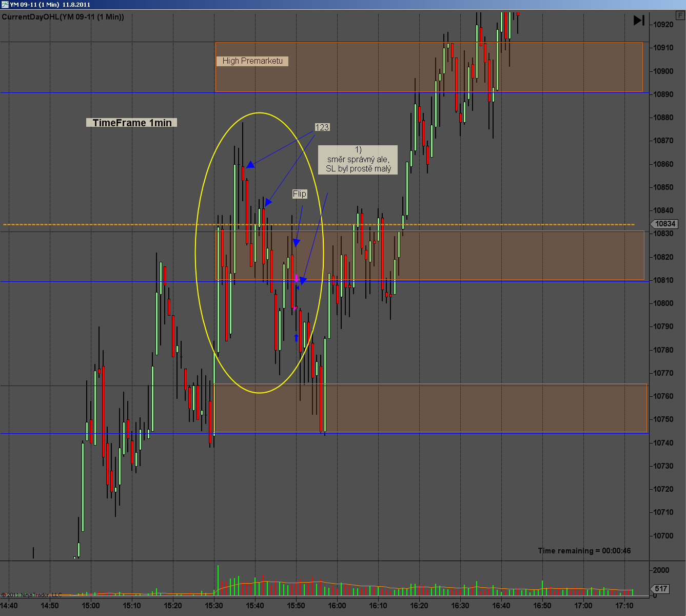Click the 16:20 time axis label
Viewport: 686px width, 616px height.
[x=419, y=606]
